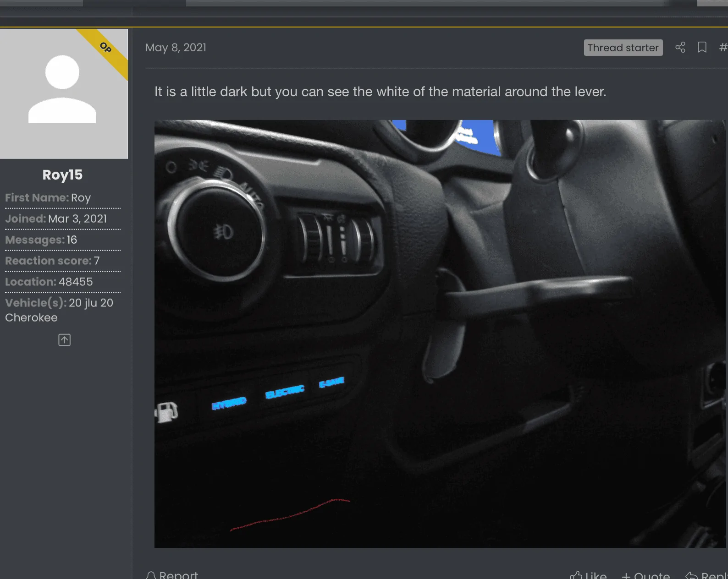Screen dimensions: 728x579
Task: Open the share post icon
Action: click(x=680, y=47)
